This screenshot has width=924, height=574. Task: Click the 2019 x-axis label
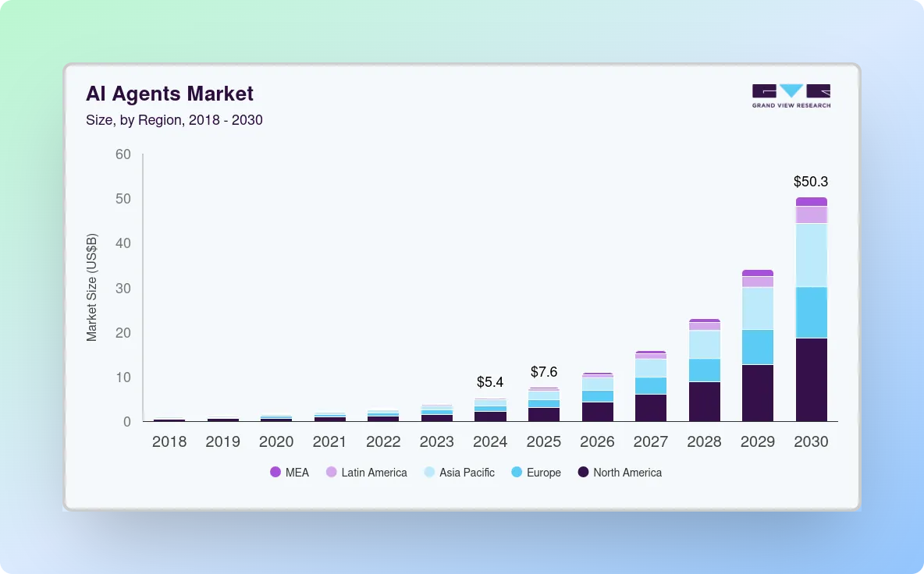coord(222,441)
